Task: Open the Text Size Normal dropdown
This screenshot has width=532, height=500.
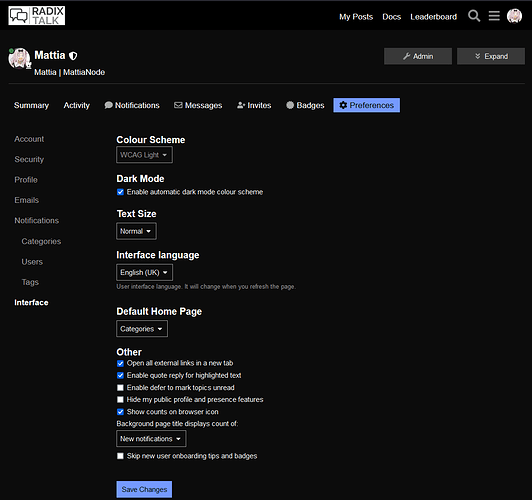Action: 136,231
